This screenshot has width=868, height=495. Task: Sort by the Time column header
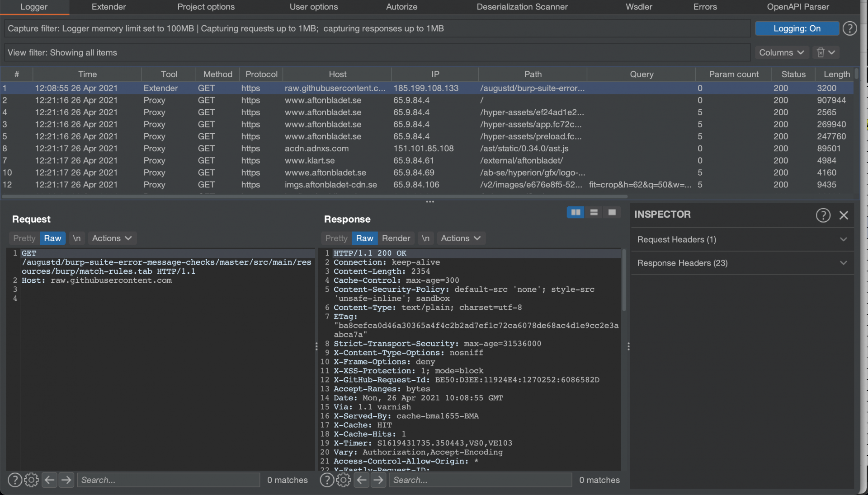coord(87,74)
